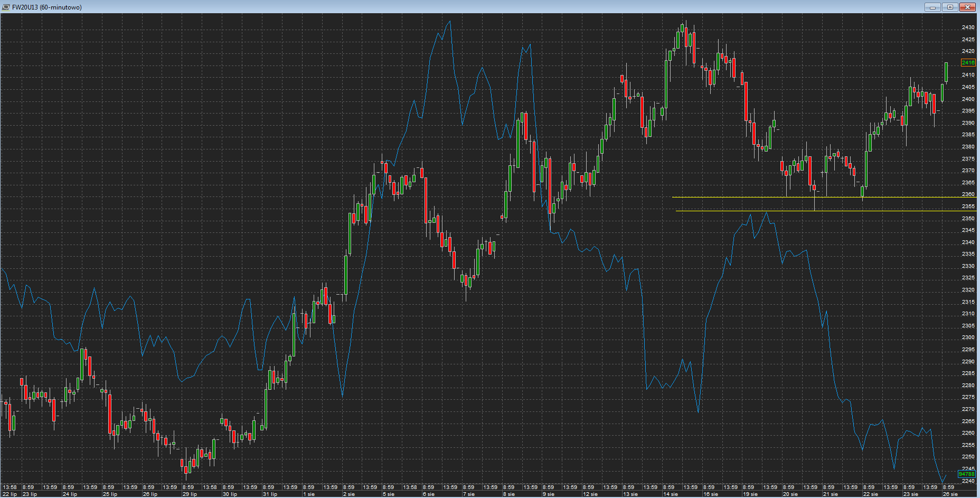Minimize the FW20U13 chart window

(932, 7)
